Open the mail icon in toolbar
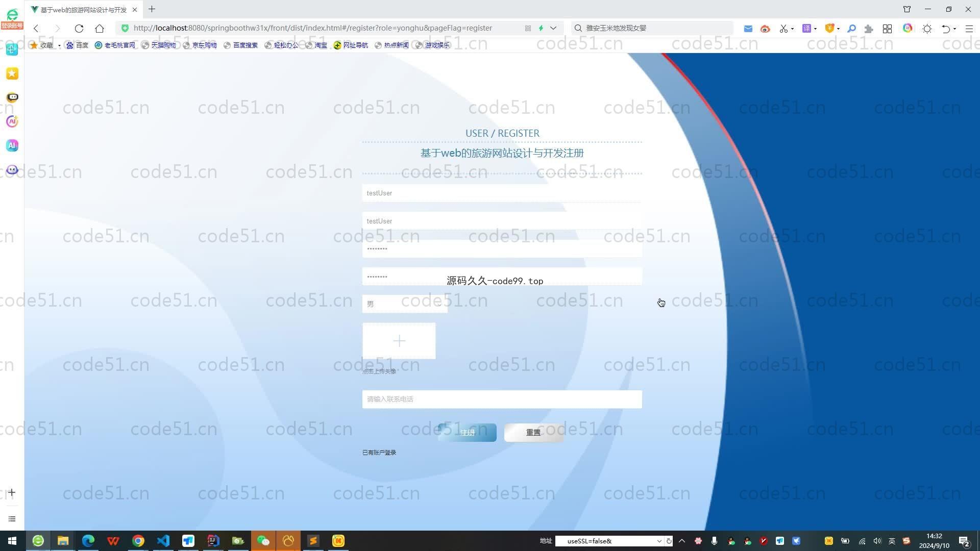This screenshot has height=551, width=980. click(x=748, y=29)
